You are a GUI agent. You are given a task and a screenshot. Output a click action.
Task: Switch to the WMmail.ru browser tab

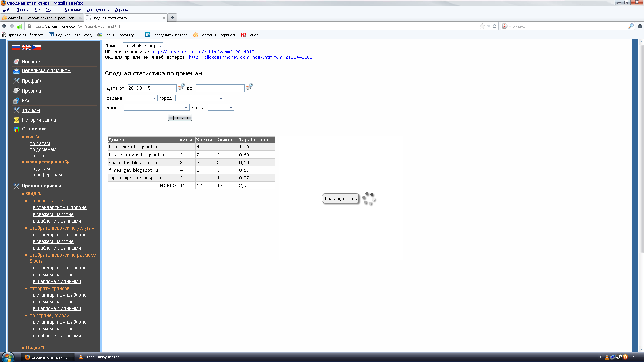tap(42, 18)
